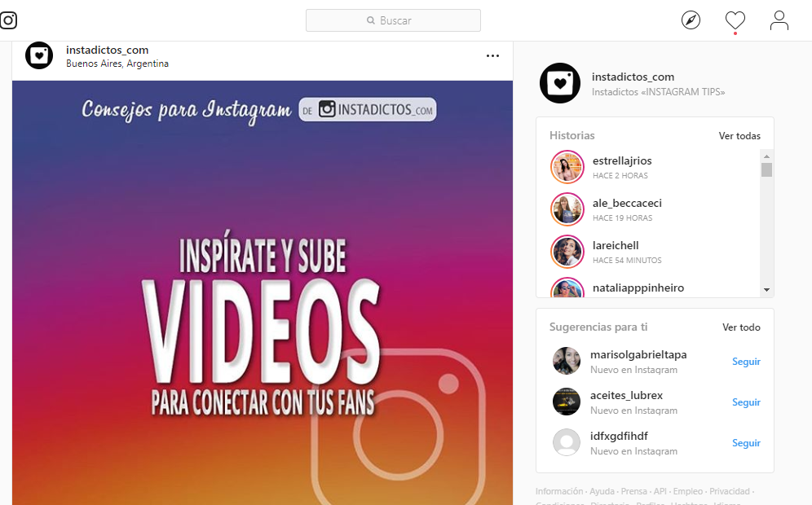
Task: Follow idfxgdfihdf with Seguir
Action: click(x=746, y=443)
